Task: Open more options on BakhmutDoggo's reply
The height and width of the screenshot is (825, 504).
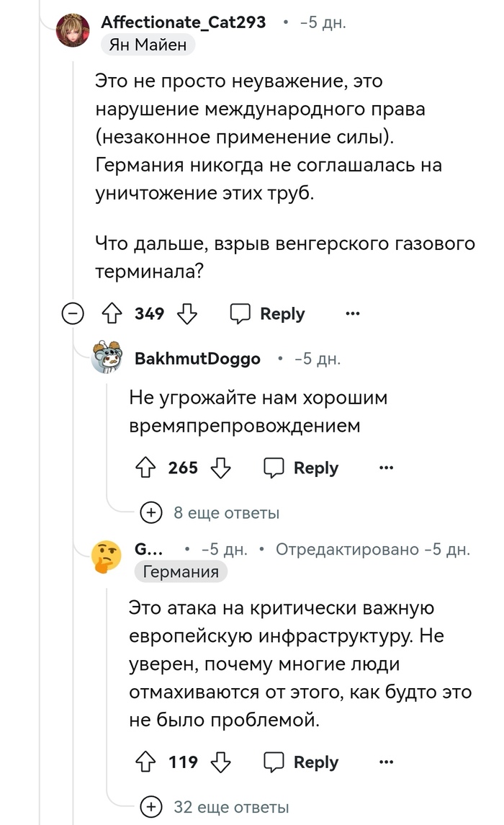Action: point(386,468)
